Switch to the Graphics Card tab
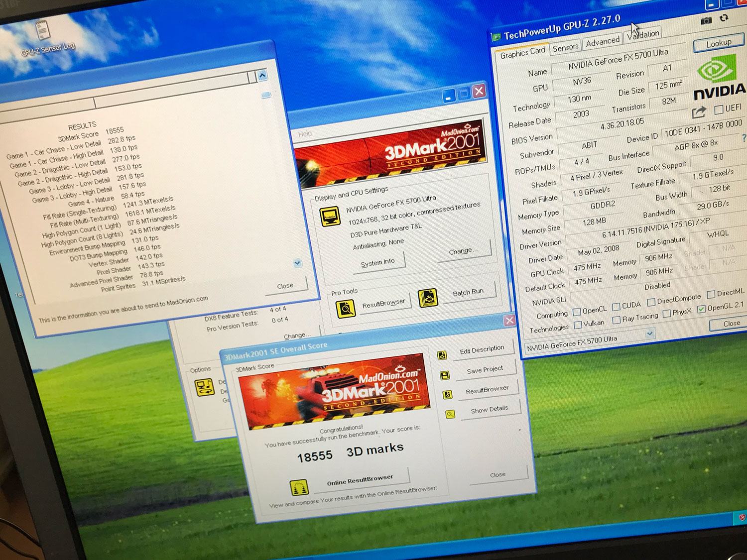This screenshot has height=560, width=747. tap(522, 52)
